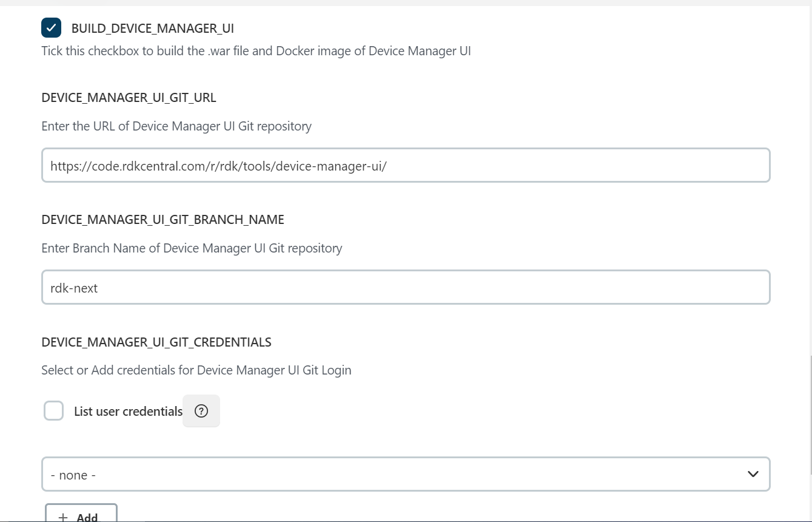Click the chevron arrow in credentials dropdown
Viewport: 812px width, 522px height.
[x=753, y=474]
